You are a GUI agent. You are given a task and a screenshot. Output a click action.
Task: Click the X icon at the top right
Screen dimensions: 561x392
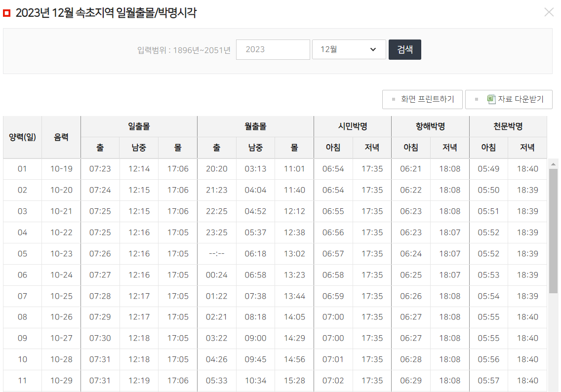[x=549, y=12]
